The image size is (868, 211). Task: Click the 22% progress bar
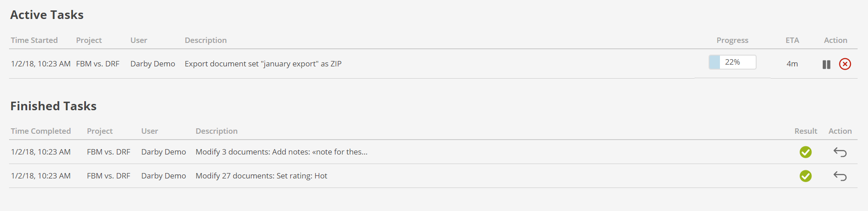coord(732,62)
